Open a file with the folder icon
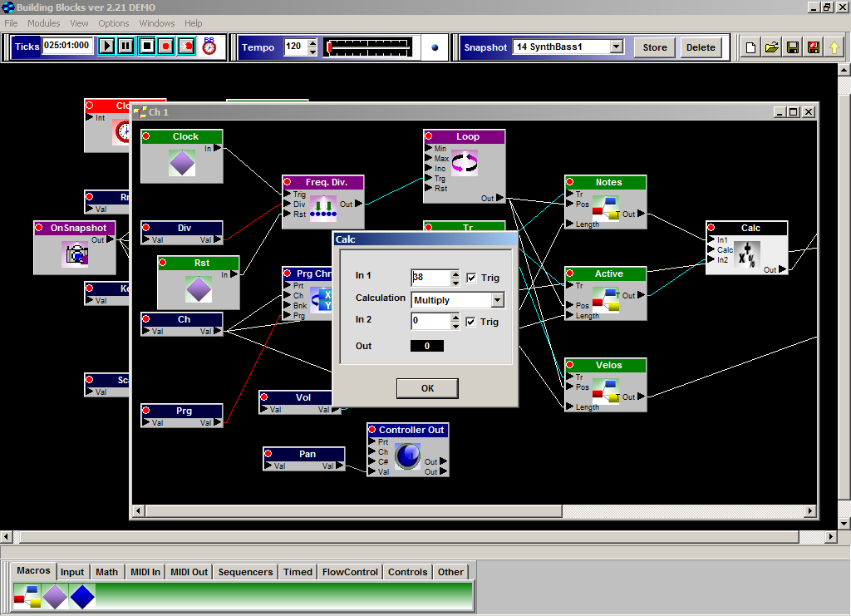This screenshot has height=616, width=851. tap(772, 47)
